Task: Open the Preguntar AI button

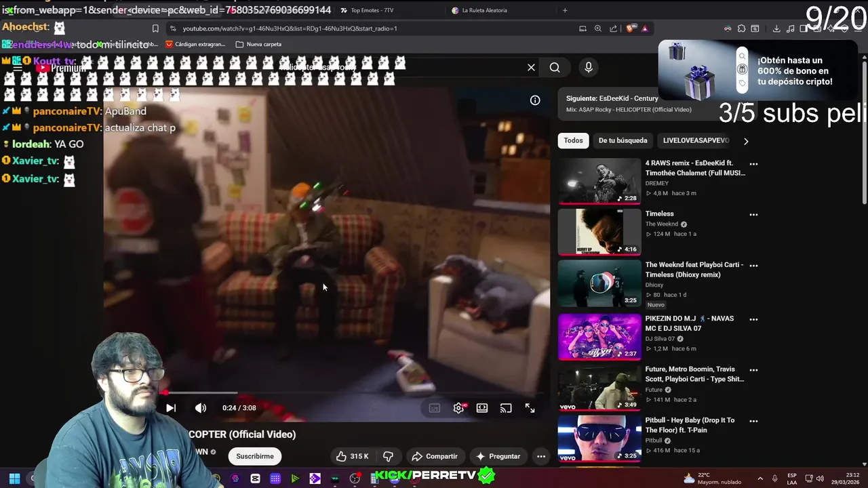Action: click(498, 456)
